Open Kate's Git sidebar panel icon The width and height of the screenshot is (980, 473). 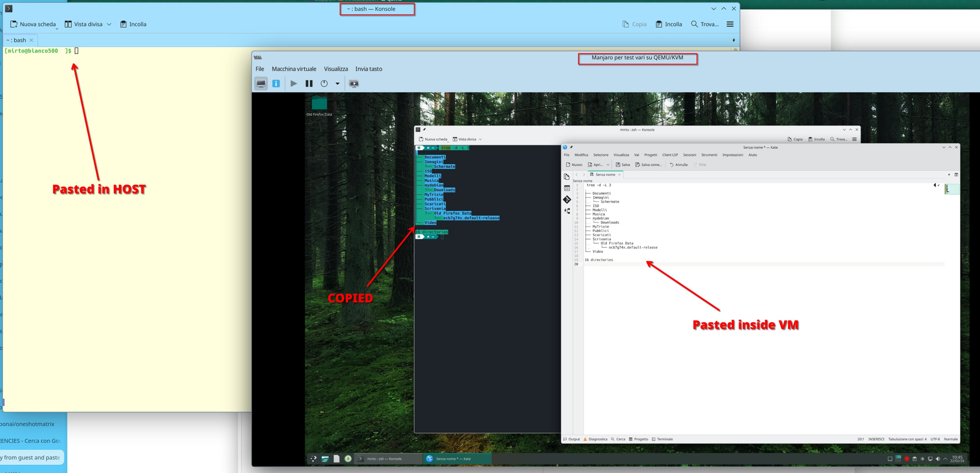(567, 200)
